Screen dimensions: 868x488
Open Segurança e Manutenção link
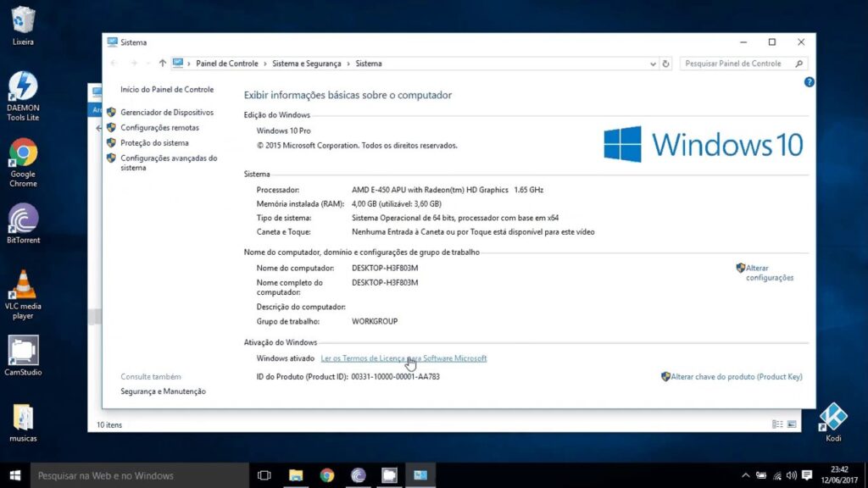point(163,391)
